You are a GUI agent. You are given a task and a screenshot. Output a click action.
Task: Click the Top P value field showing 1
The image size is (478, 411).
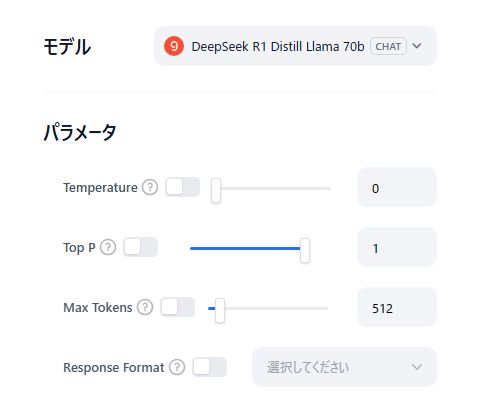coord(397,247)
